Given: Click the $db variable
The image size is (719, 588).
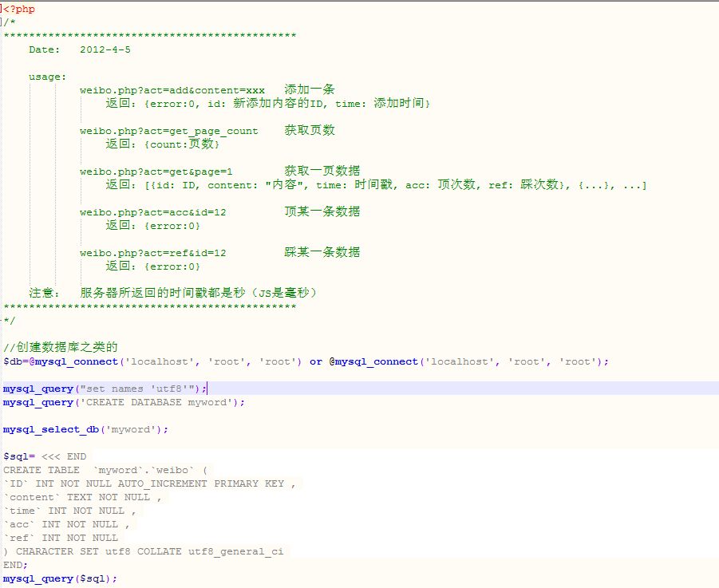Looking at the screenshot, I should tap(13, 361).
